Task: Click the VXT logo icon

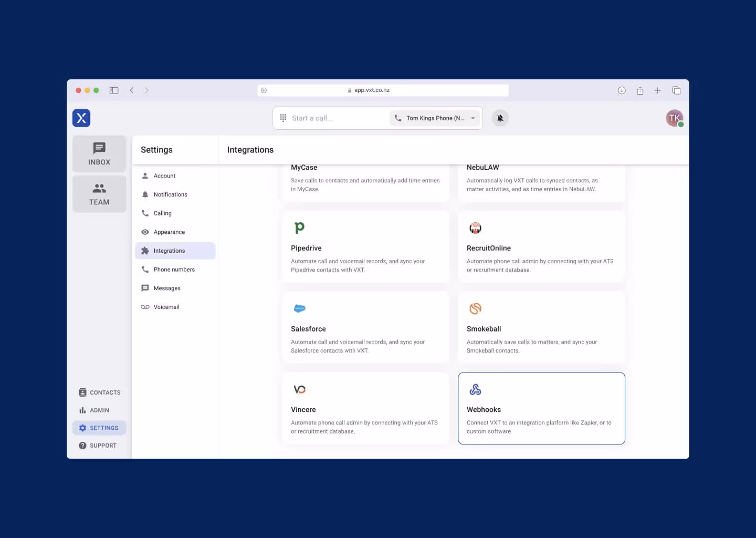Action: [81, 118]
